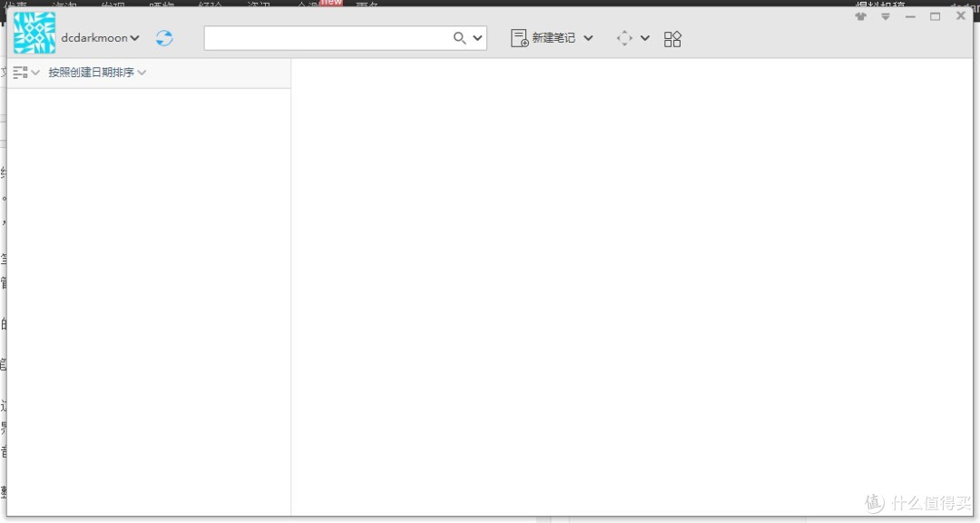Switch the list view mode icon

click(20, 73)
